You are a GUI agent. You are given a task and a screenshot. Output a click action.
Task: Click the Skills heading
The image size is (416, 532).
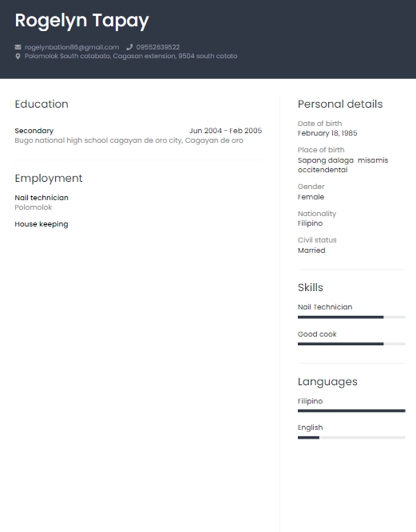(311, 287)
